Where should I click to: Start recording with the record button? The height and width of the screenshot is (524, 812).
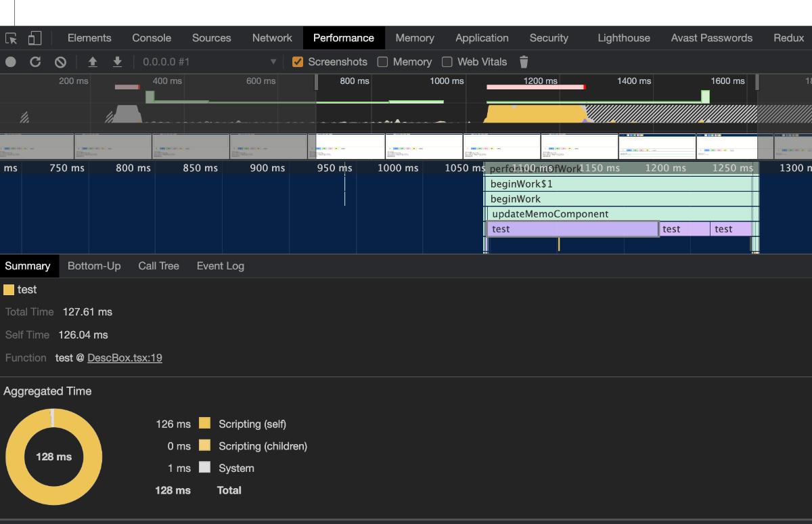coord(11,62)
